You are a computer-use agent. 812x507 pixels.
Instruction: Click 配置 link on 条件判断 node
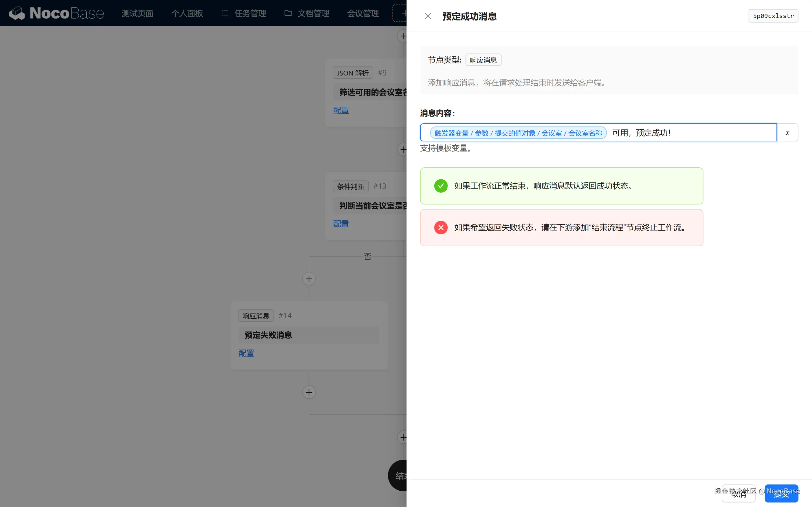tap(341, 224)
